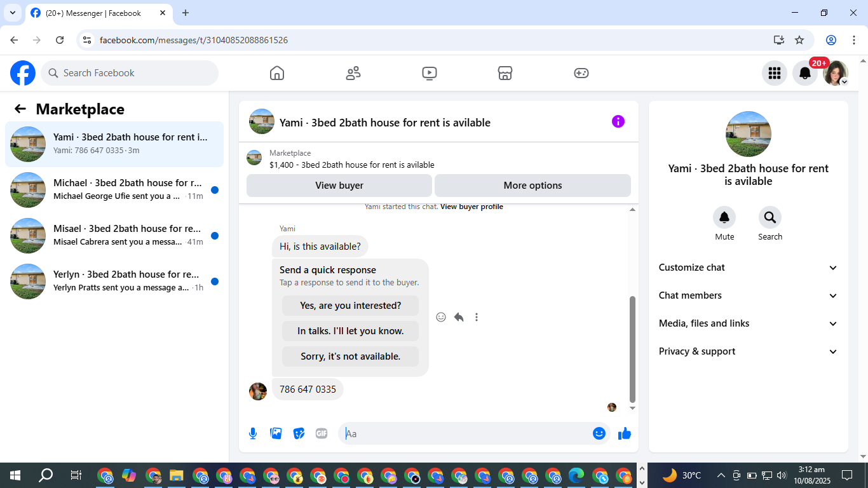Go to the Facebook Home icon
Image resolution: width=868 pixels, height=488 pixels.
277,73
